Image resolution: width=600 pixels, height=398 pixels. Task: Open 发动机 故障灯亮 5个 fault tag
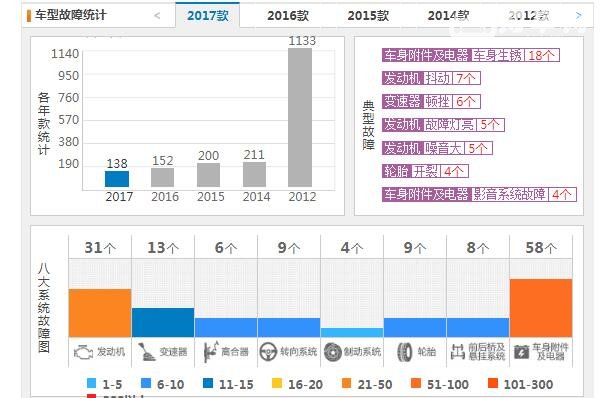(x=443, y=125)
